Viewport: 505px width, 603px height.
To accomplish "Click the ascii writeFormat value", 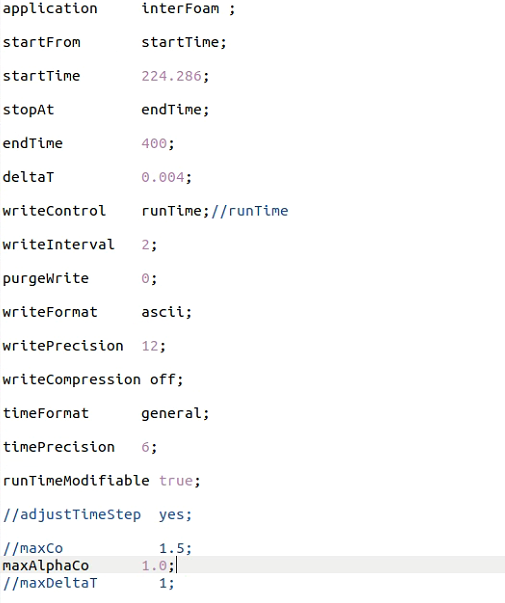I will [x=163, y=312].
